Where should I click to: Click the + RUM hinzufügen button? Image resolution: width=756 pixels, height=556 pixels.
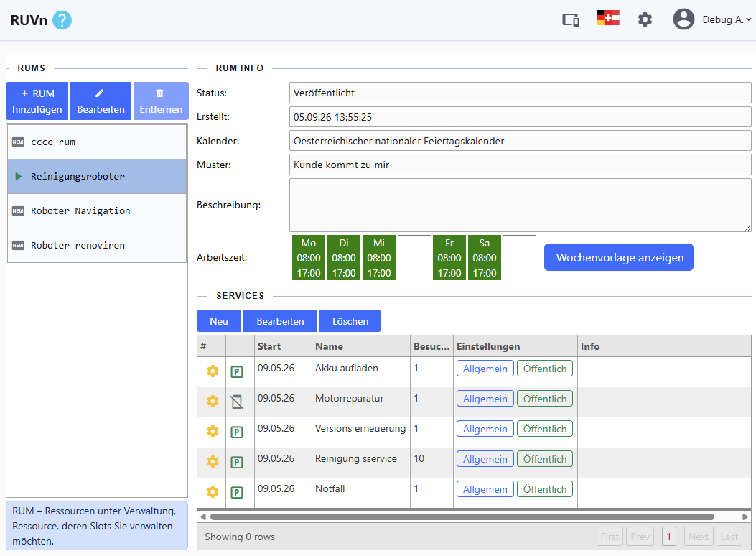pos(37,101)
